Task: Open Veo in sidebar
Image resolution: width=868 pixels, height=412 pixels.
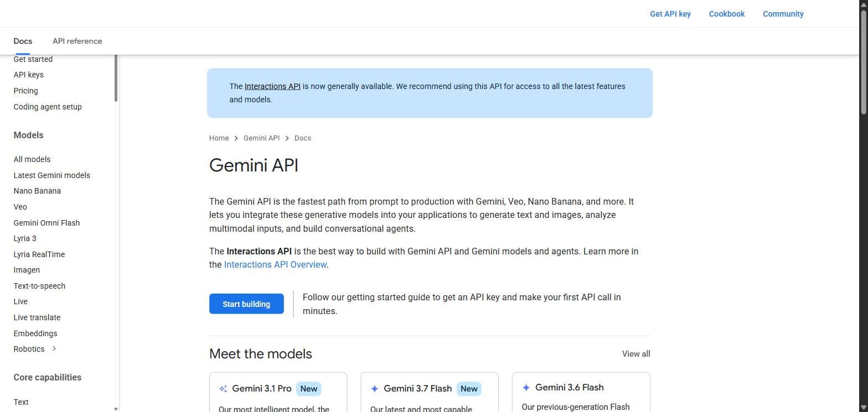Action: (x=20, y=207)
